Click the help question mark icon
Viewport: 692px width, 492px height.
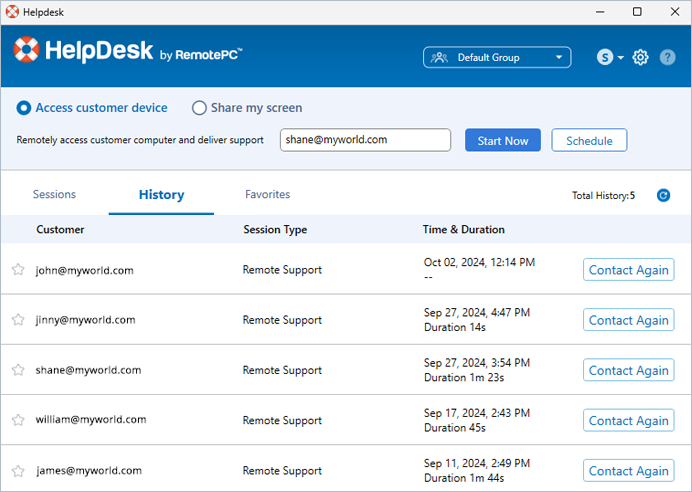click(668, 57)
